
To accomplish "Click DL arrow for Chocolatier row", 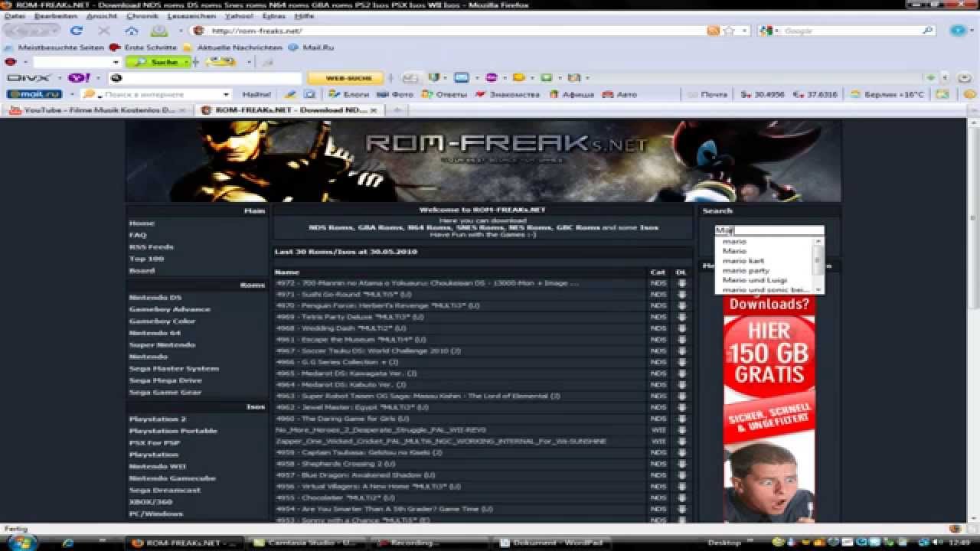I will [x=681, y=497].
